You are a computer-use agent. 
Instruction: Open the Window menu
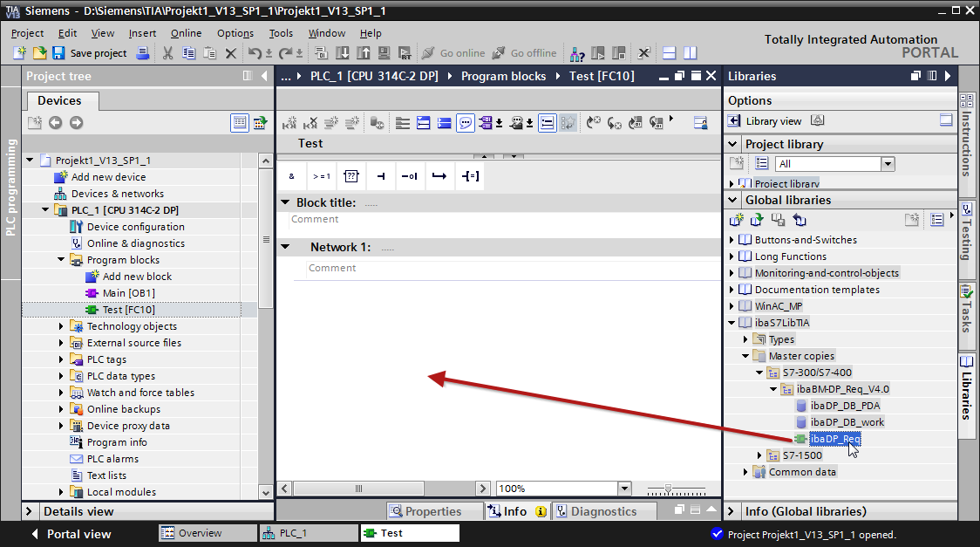click(x=327, y=33)
